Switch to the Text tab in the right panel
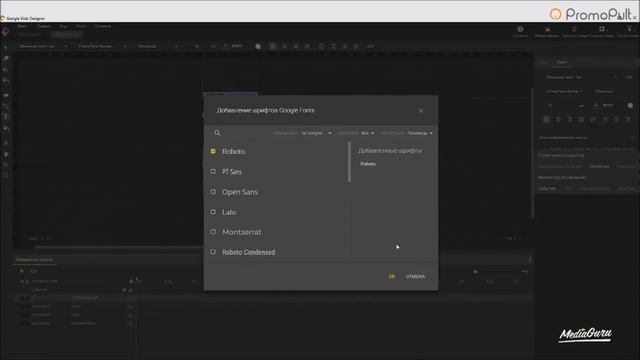The height and width of the screenshot is (360, 640). point(562,62)
